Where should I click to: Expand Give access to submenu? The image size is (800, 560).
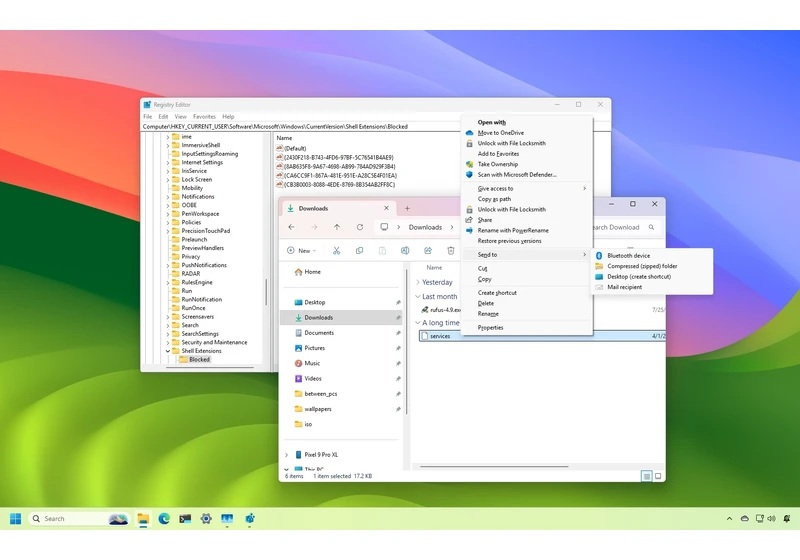pos(527,188)
